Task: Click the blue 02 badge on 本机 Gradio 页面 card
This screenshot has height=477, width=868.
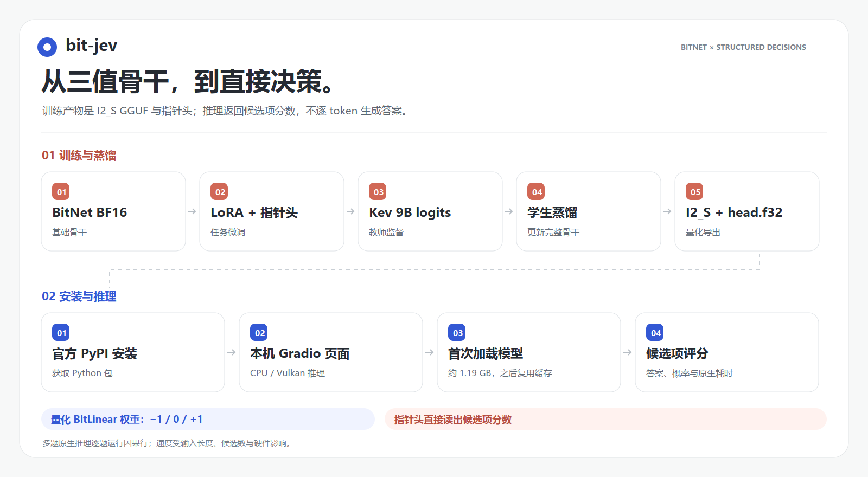Action: [x=259, y=333]
